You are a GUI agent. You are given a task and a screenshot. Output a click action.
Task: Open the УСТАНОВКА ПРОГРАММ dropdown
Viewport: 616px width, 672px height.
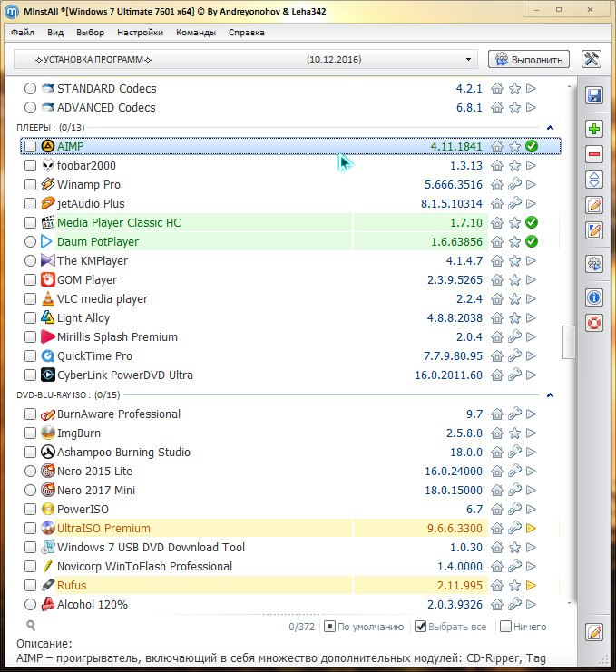point(246,59)
